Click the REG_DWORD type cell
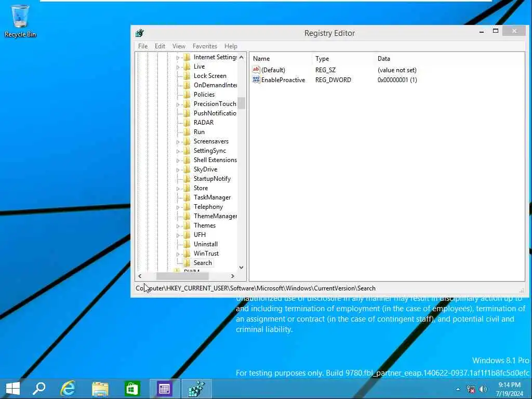Viewport: 532px width, 399px height. coord(333,79)
